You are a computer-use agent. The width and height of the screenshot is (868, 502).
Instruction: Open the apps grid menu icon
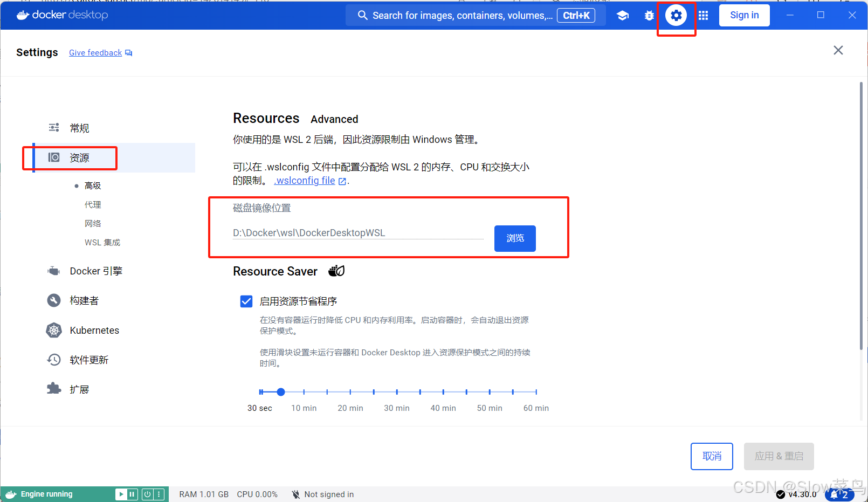[703, 16]
